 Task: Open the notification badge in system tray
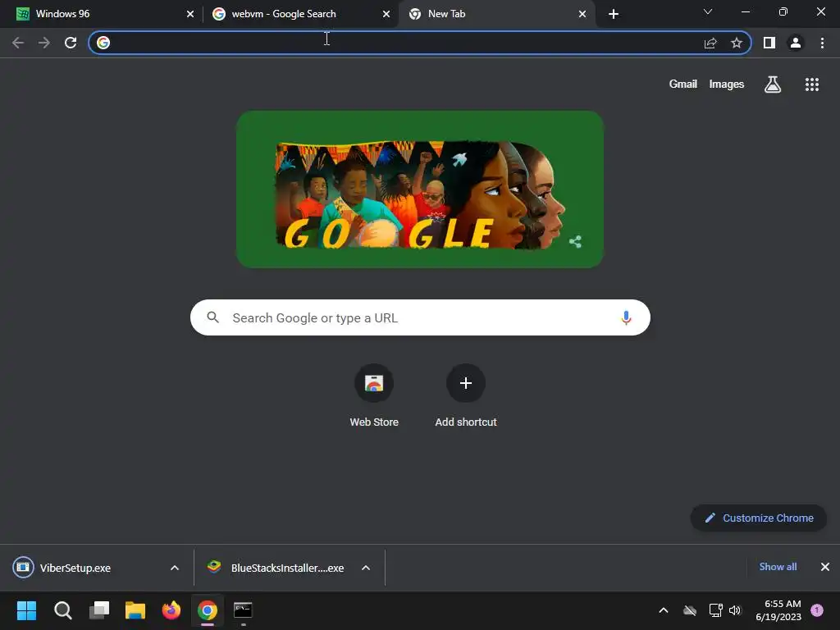[817, 610]
